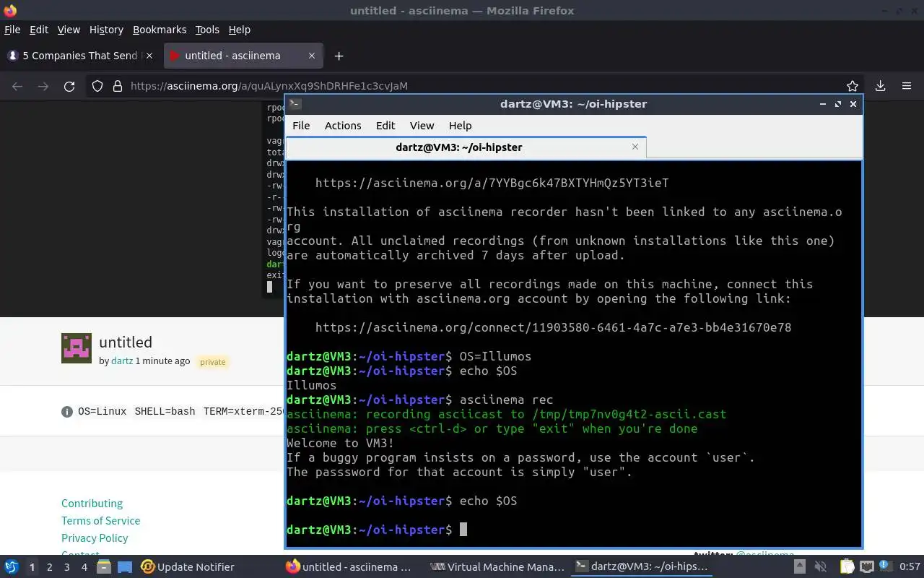924x578 pixels.
Task: Click the 'Illumos' output line in terminal
Action: [311, 385]
